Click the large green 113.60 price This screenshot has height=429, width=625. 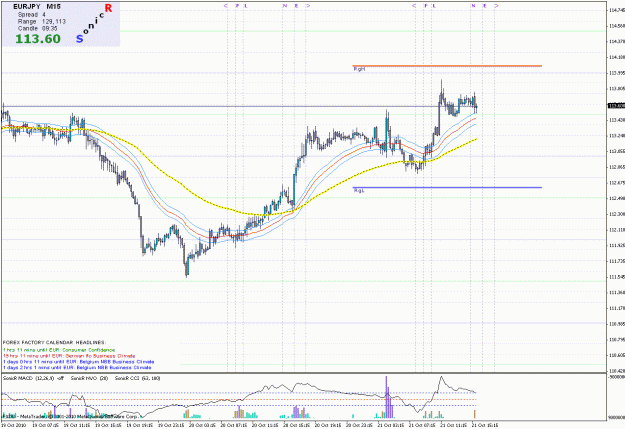coord(38,39)
